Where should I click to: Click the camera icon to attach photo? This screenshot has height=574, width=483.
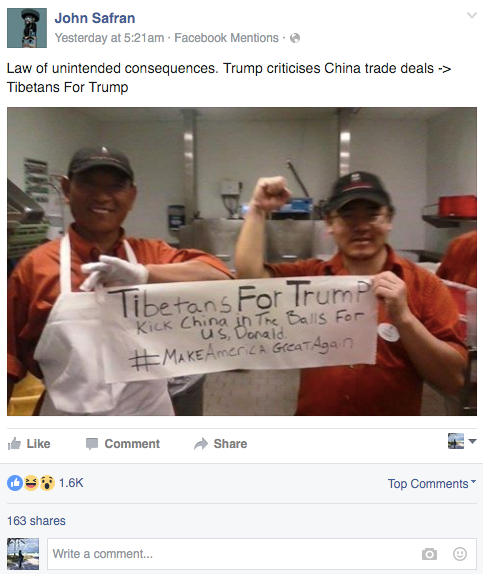tap(429, 554)
